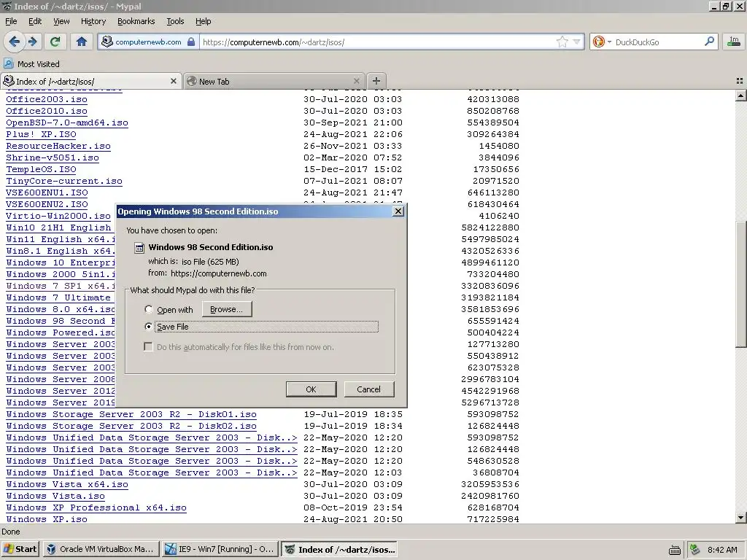Open the tab groups grid icon
Screen dimensions: 747x560
pyautogui.click(x=740, y=82)
